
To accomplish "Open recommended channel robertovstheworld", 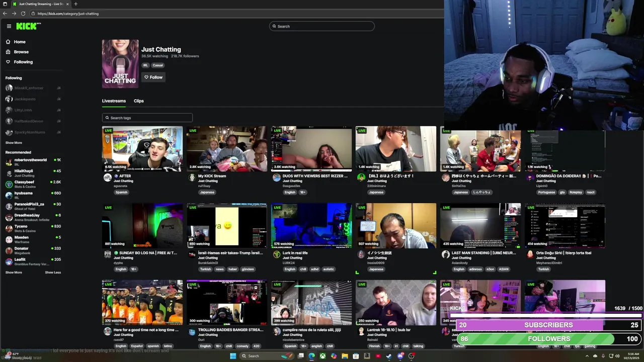I will tap(33, 162).
